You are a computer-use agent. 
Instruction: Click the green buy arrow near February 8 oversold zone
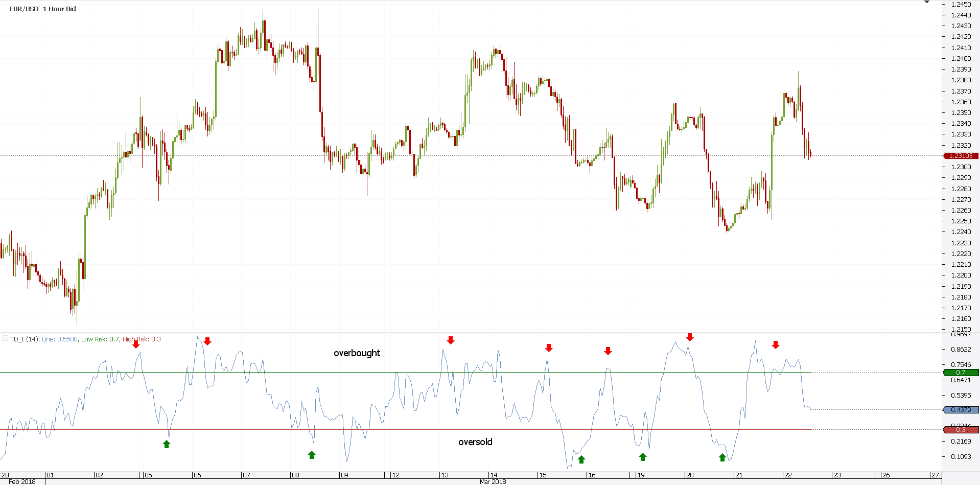point(312,454)
